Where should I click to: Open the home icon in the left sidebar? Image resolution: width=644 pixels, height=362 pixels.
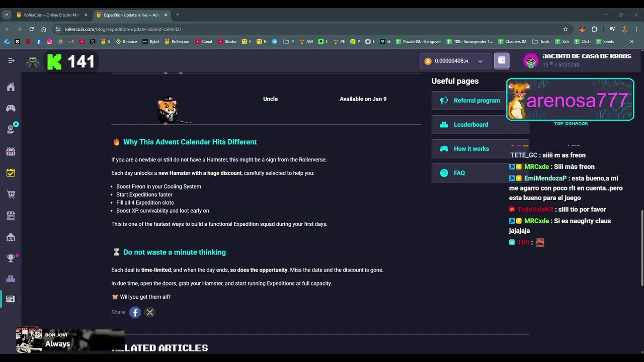(x=11, y=87)
